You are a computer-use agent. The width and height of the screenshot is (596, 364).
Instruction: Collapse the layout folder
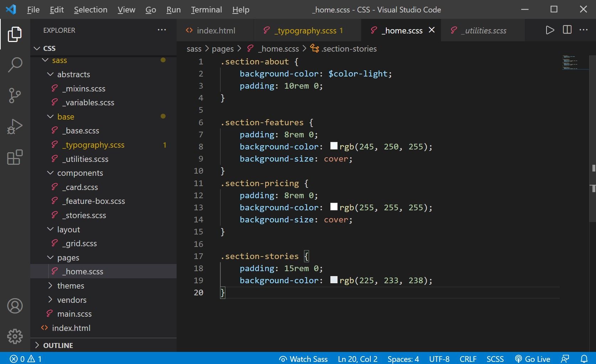pos(50,229)
